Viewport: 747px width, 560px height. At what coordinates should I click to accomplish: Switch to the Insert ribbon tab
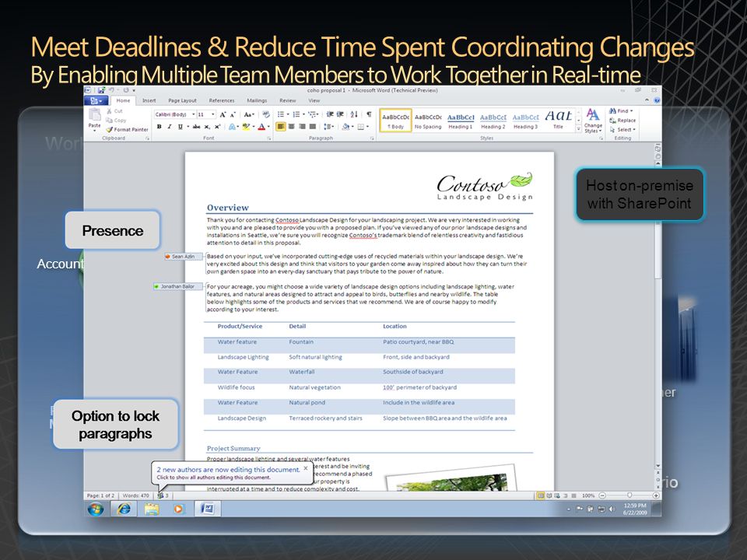(x=149, y=100)
